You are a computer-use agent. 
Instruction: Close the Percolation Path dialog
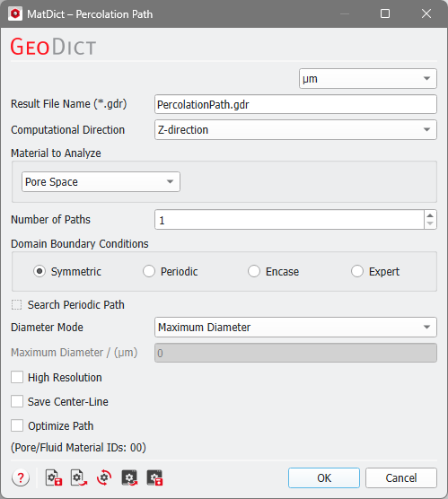426,13
